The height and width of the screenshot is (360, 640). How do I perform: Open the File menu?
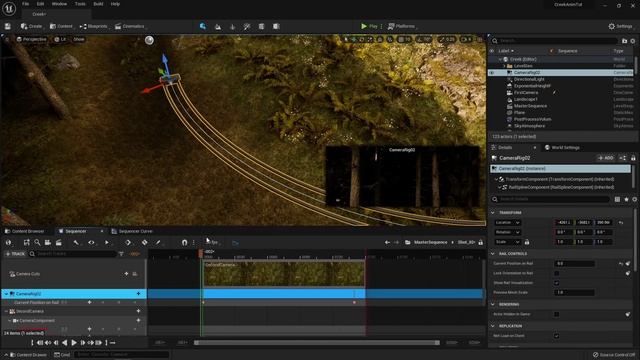25,4
